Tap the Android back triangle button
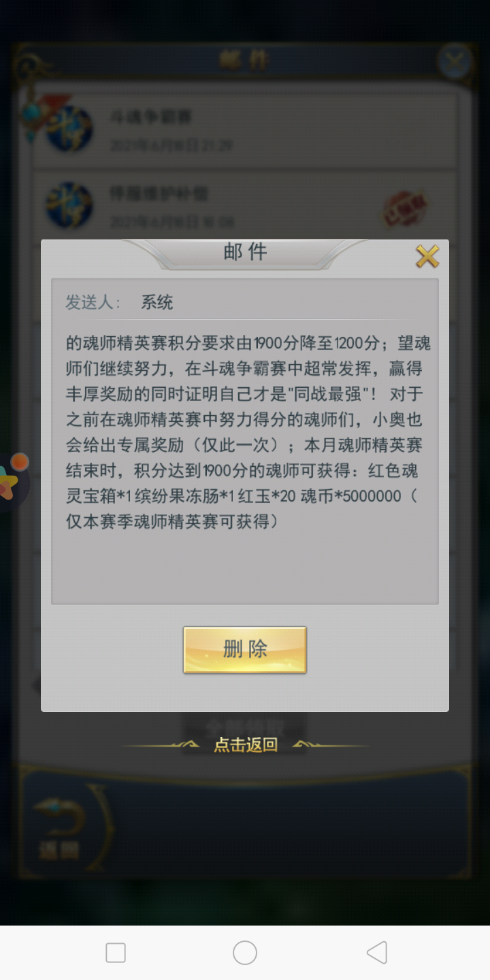 point(376,952)
